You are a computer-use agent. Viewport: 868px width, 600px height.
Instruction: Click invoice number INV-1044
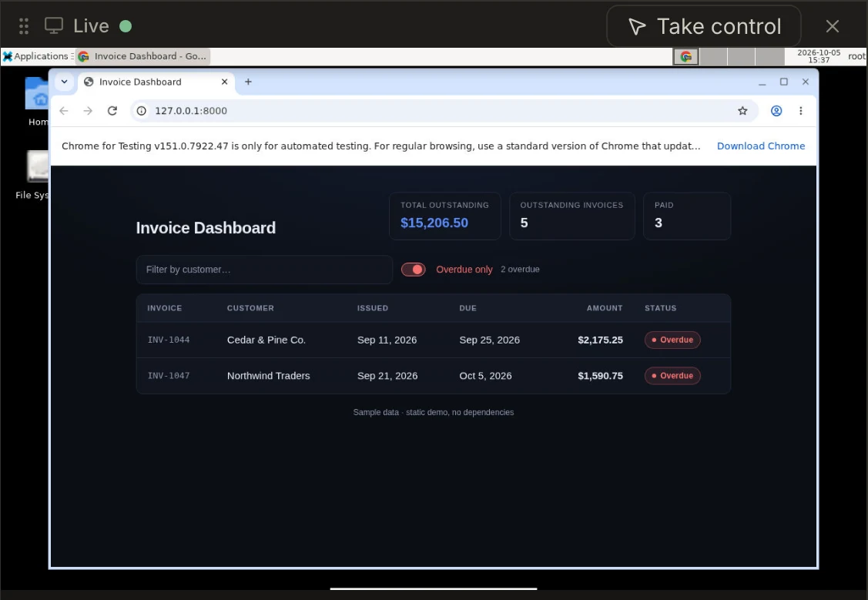click(x=168, y=340)
